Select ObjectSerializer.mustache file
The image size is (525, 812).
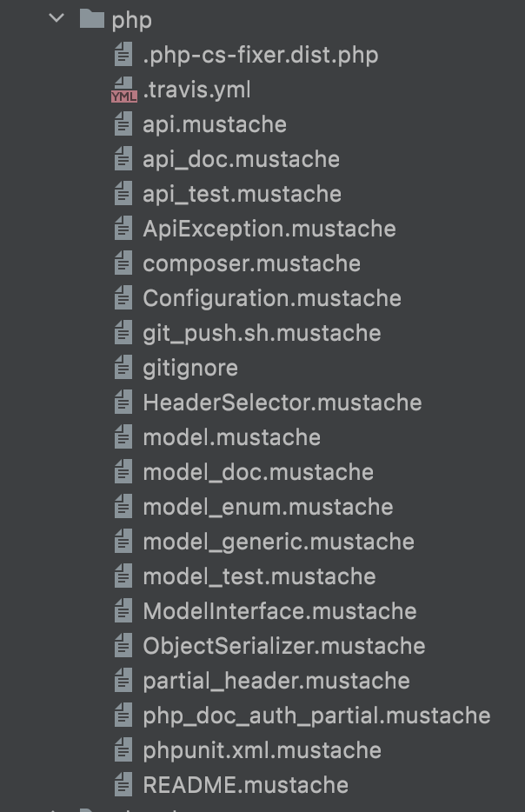283,646
